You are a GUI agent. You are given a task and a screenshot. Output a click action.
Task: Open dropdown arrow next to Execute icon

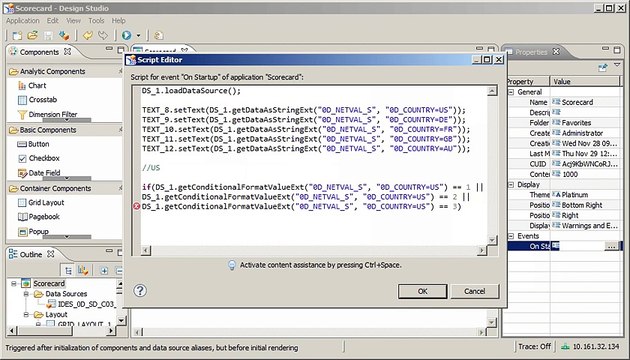click(138, 35)
